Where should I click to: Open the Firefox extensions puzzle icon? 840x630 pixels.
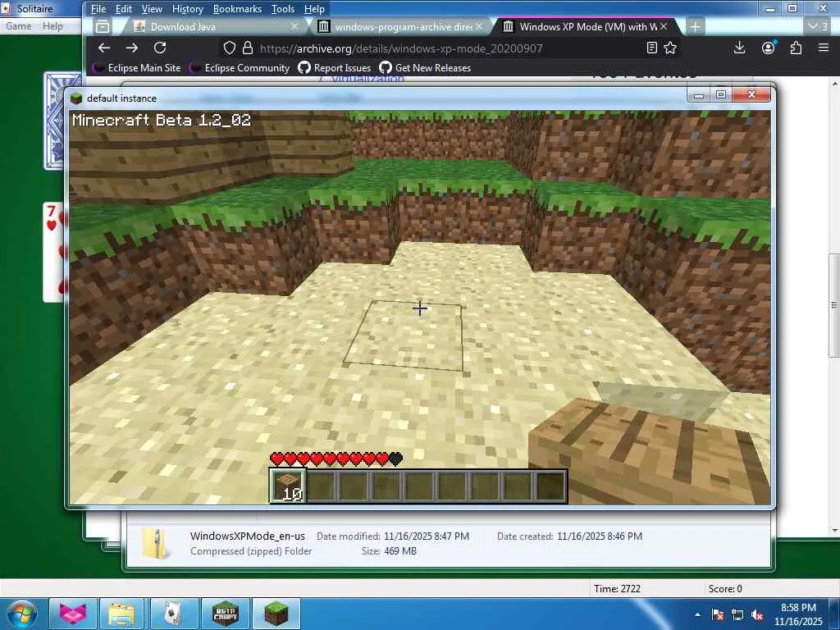click(796, 48)
